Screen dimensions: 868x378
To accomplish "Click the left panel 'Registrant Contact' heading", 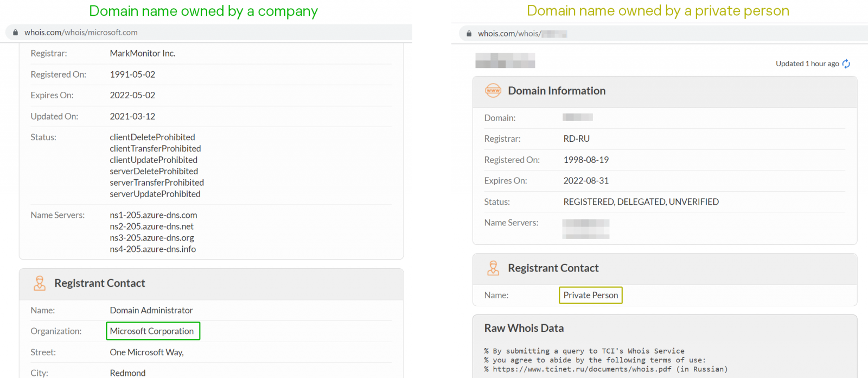I will click(100, 283).
